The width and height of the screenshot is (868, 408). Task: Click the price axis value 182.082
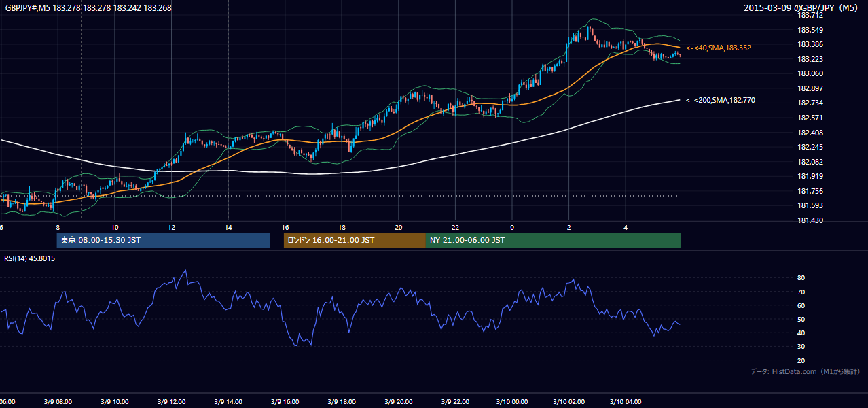point(810,162)
